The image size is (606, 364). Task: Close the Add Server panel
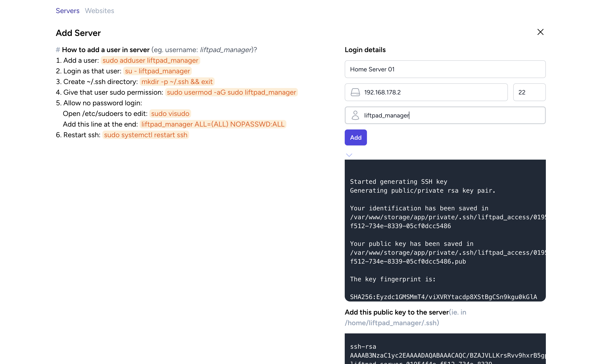tap(540, 32)
